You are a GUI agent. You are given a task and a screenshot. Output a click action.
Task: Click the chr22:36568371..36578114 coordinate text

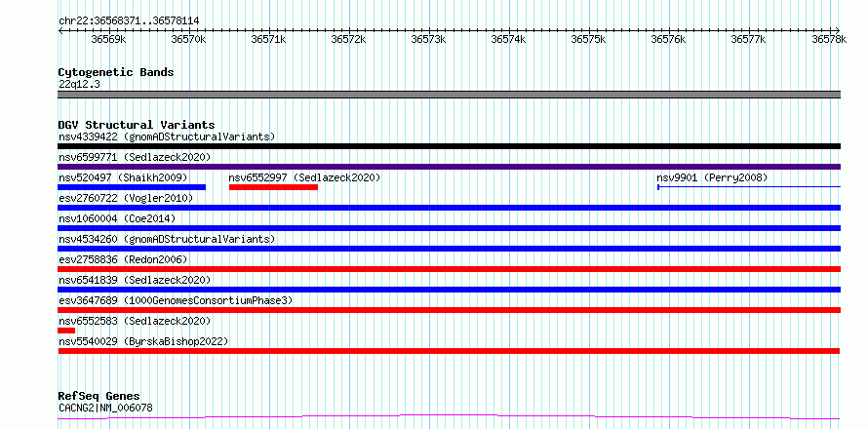(x=129, y=21)
